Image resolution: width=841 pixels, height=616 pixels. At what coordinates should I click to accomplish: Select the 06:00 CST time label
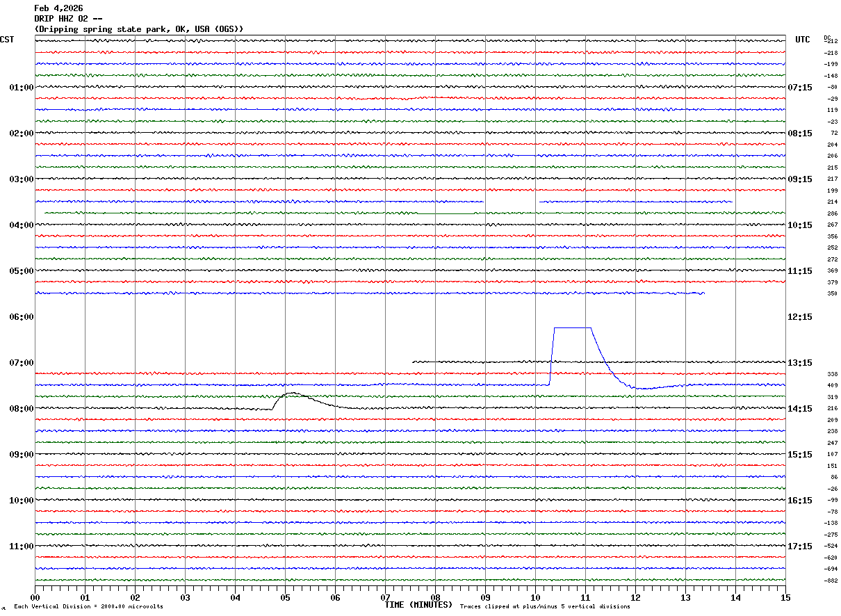[22, 317]
